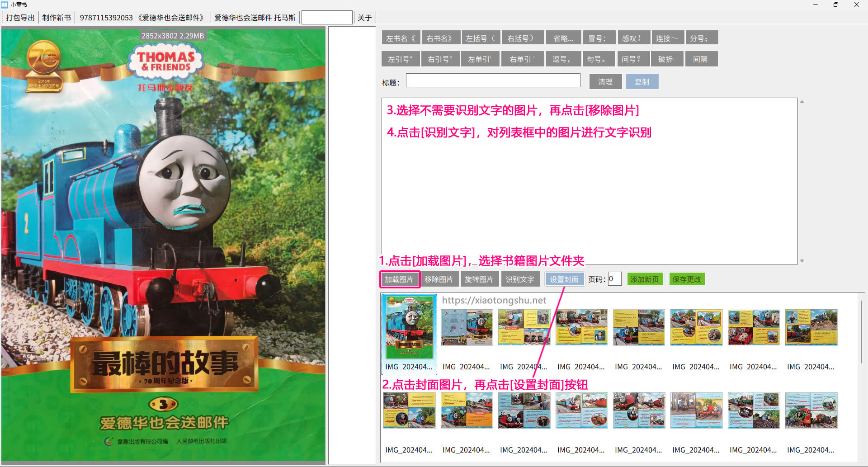Select the first thumbnail in second row

click(x=409, y=410)
